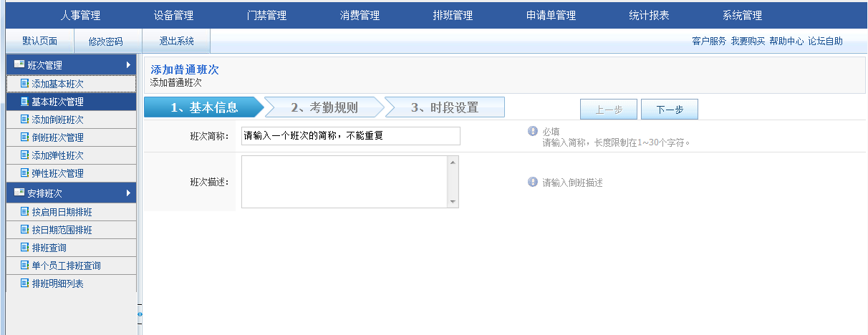Collapse the 安排班次 section arrow

[128, 193]
